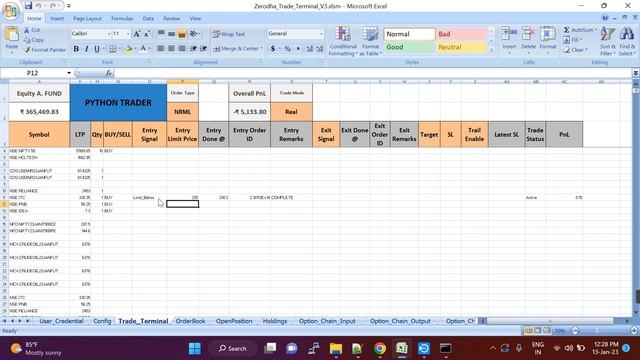Open Find & Select binoculars menu
Screen dimensions: 640x360
click(x=627, y=41)
